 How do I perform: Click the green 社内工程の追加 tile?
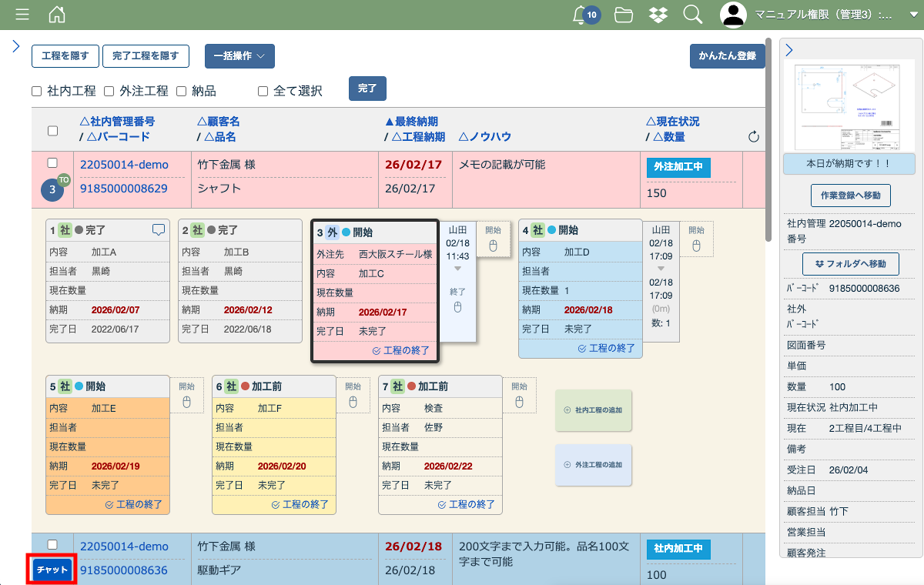593,411
